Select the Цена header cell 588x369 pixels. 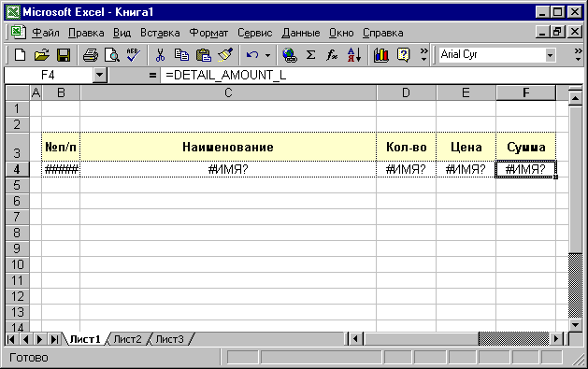(466, 147)
